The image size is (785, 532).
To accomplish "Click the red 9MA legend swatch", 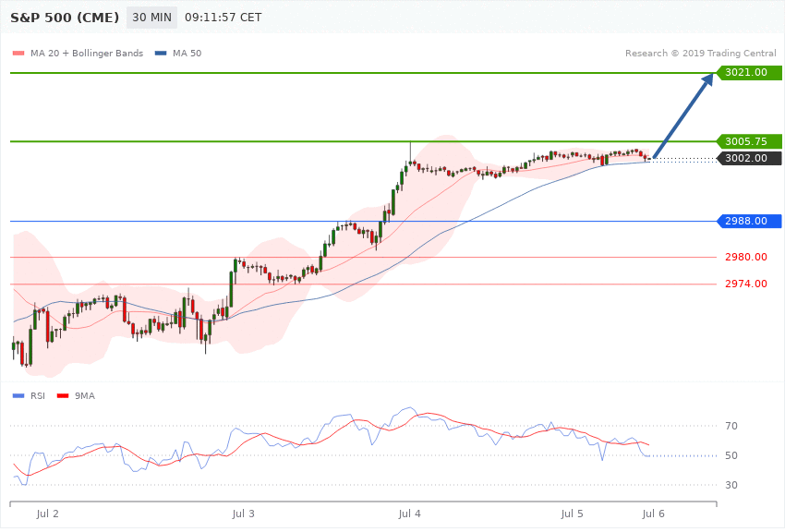I will click(x=63, y=396).
